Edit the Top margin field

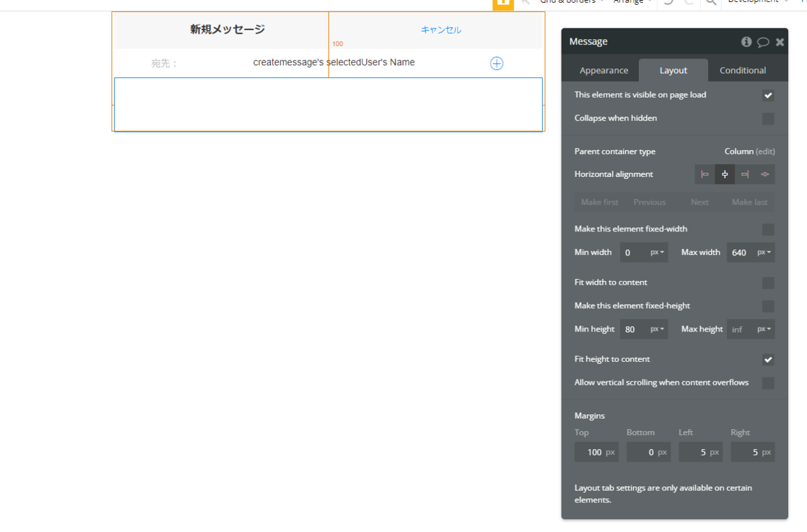click(x=597, y=452)
